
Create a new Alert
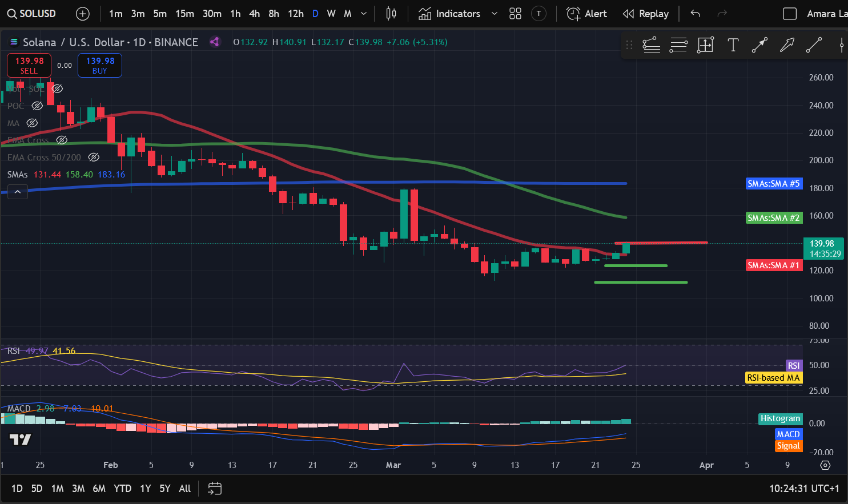[x=586, y=14]
